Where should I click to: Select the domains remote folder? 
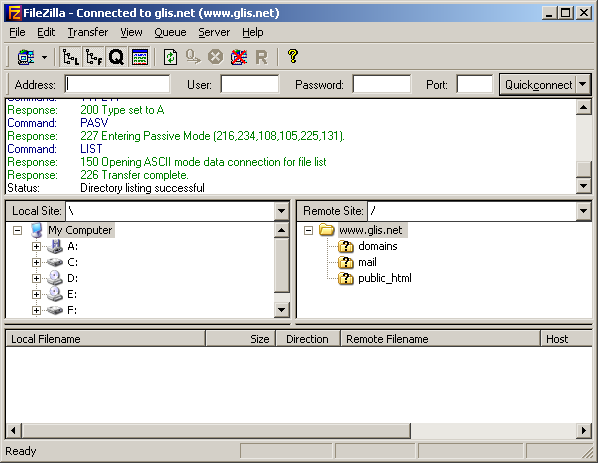tap(378, 246)
